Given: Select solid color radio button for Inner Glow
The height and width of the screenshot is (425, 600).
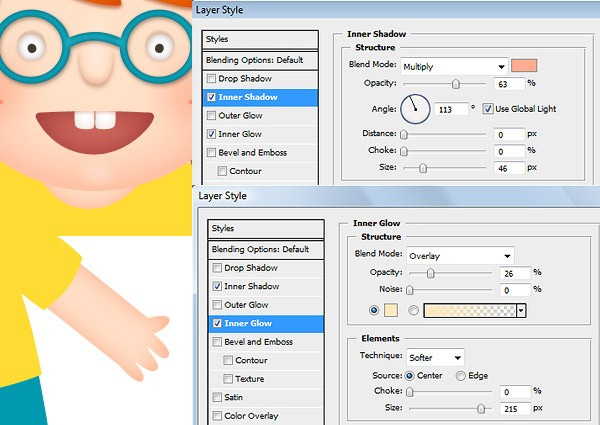Looking at the screenshot, I should [374, 310].
